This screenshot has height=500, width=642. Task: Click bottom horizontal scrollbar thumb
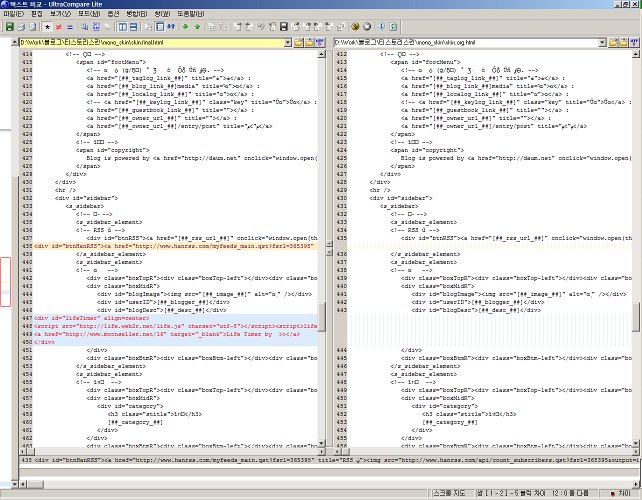click(35, 484)
